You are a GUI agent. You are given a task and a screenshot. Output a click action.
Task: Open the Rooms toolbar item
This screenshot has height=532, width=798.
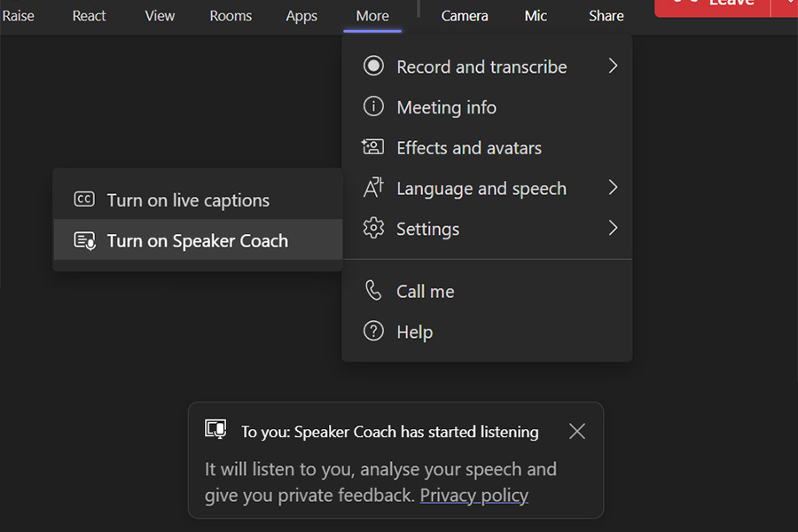point(231,16)
